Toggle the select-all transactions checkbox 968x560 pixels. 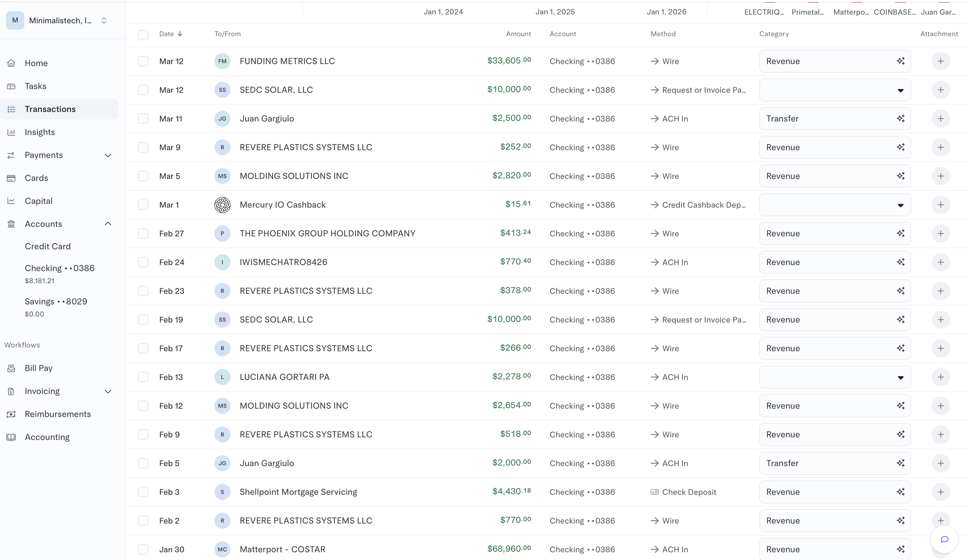click(143, 34)
